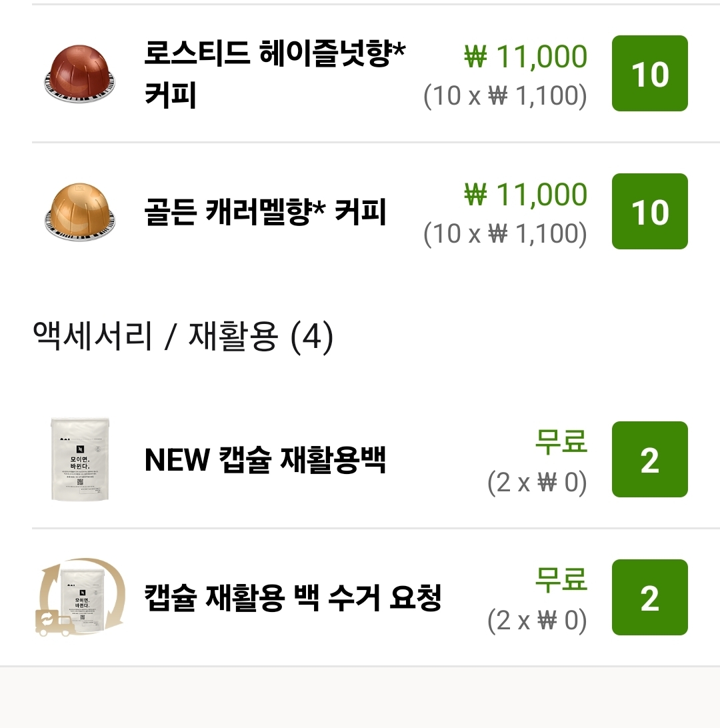Screen dimensions: 720x728
Task: Click ₩ 11,000 price of 로스티드 헤이즐넛향
Action: [525, 57]
